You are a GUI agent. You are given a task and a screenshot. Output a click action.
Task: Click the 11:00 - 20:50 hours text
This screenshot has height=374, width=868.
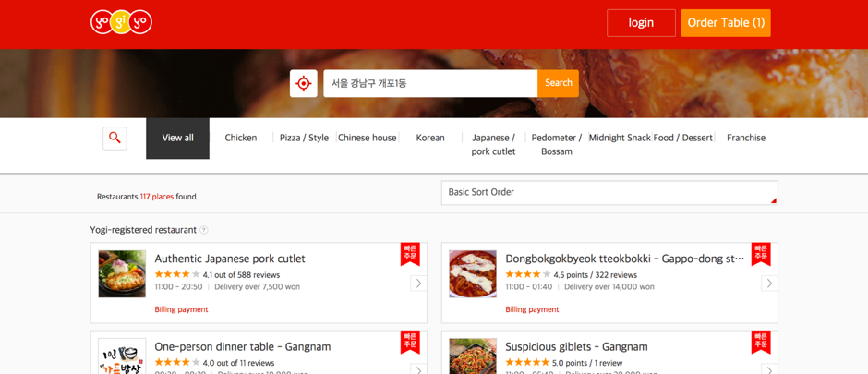(x=178, y=286)
